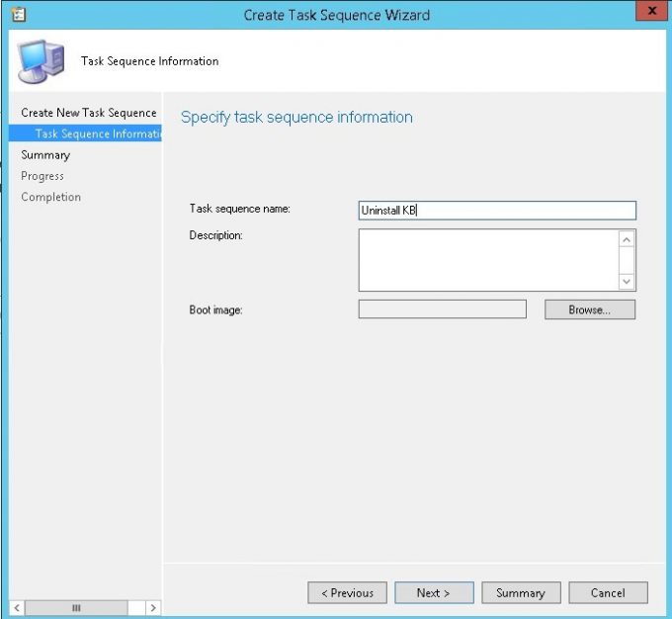
Task: Advance the wizard with the Next button
Action: click(x=434, y=592)
